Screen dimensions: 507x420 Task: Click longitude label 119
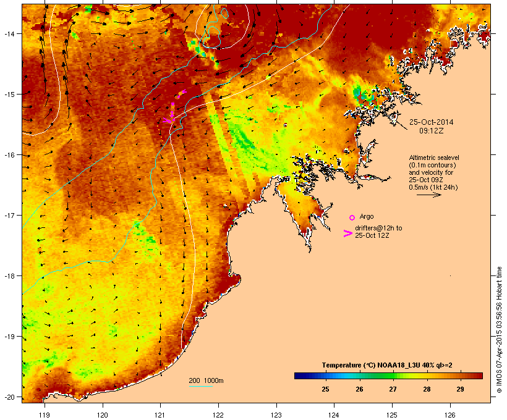click(x=45, y=415)
